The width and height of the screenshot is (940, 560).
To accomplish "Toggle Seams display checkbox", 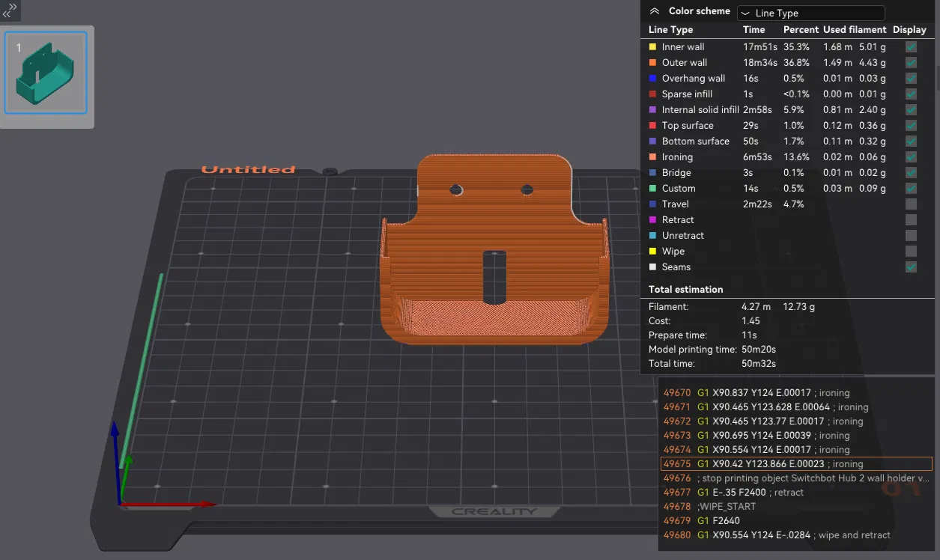I will point(911,267).
